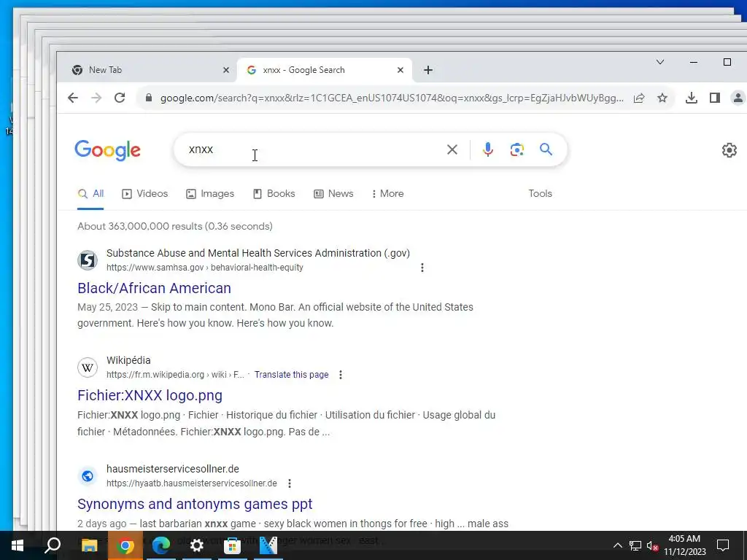This screenshot has height=560, width=747.
Task: Select the xnxx - Google Search tab
Action: (x=324, y=70)
